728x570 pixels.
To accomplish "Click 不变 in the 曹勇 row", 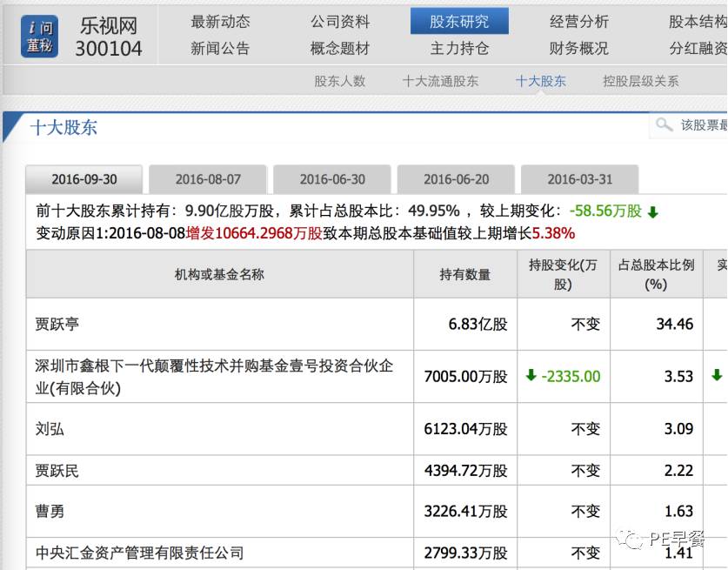I will tap(585, 512).
